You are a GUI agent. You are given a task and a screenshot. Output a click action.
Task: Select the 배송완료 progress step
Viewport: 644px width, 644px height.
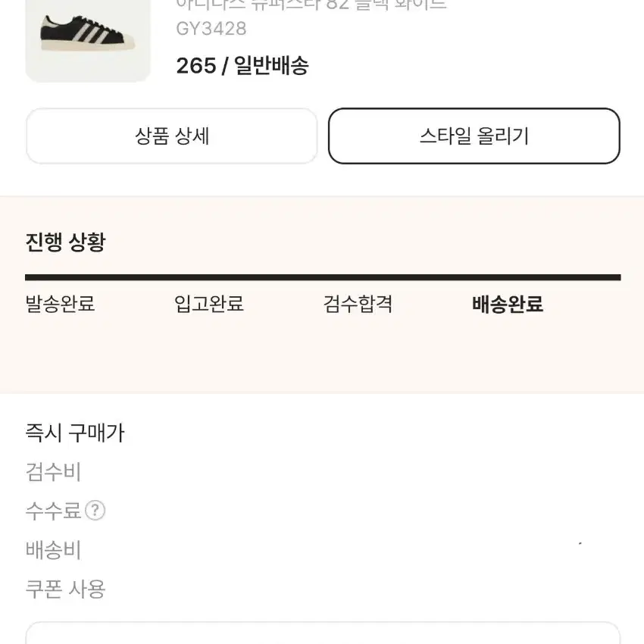point(508,304)
